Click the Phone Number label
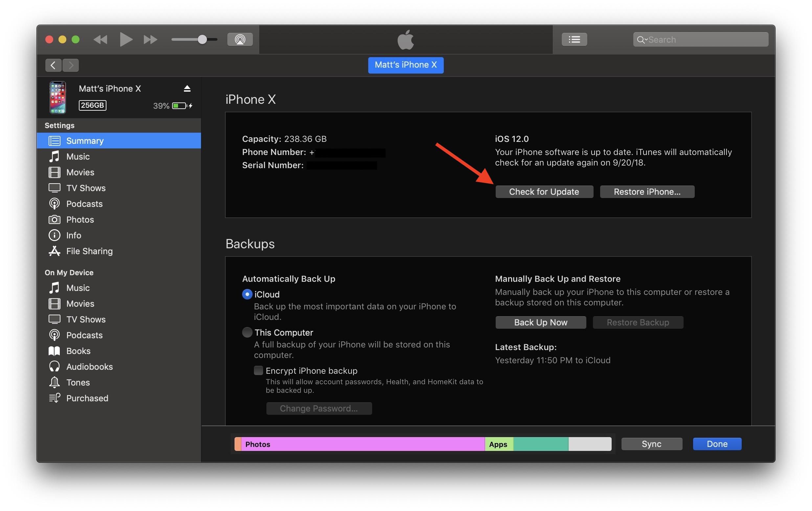Image resolution: width=812 pixels, height=511 pixels. coord(274,152)
